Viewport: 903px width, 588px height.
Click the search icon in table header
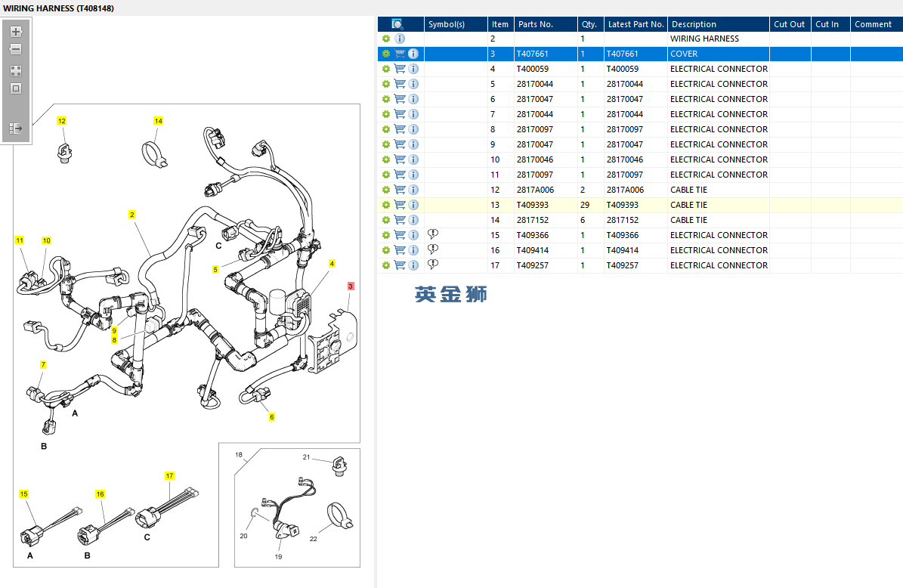click(x=397, y=24)
